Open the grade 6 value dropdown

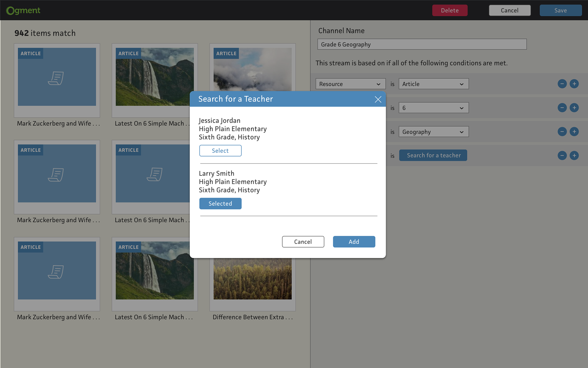pos(433,108)
